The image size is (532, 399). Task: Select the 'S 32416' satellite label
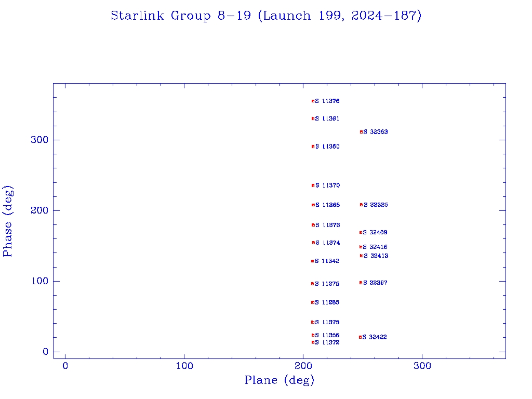tap(375, 247)
